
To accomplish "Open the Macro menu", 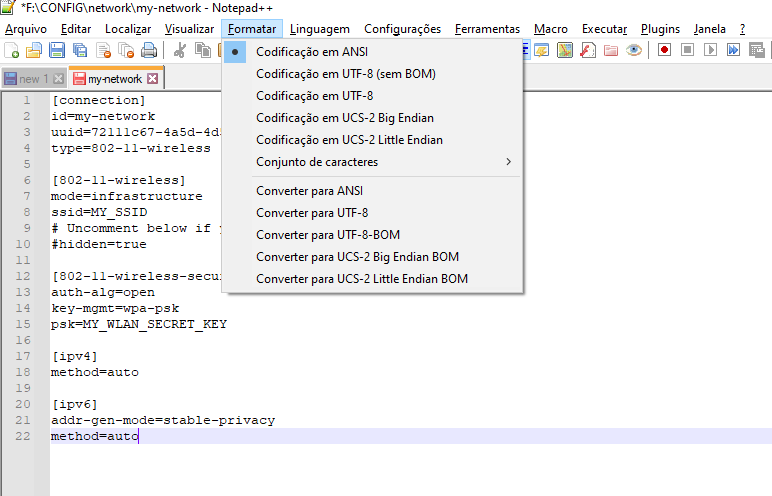I will click(551, 29).
